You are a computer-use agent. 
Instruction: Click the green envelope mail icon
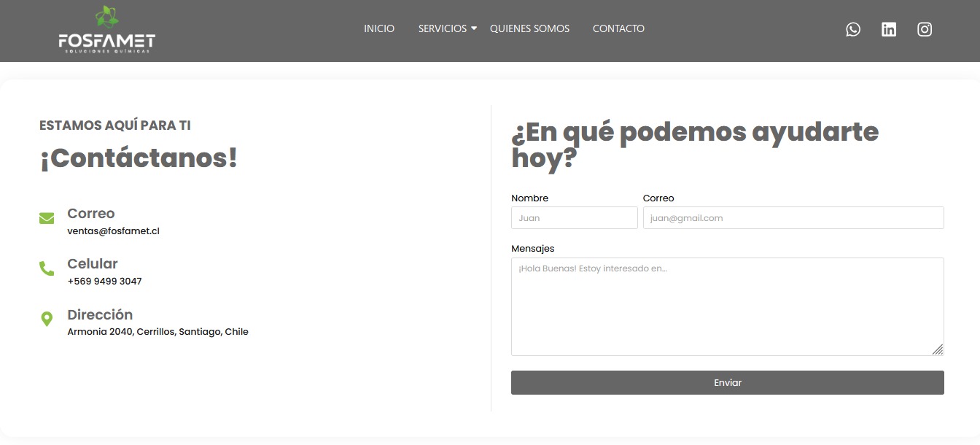[x=47, y=218]
